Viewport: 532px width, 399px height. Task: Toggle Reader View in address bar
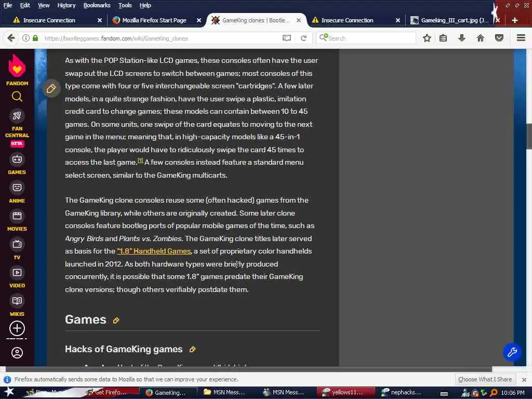287,38
